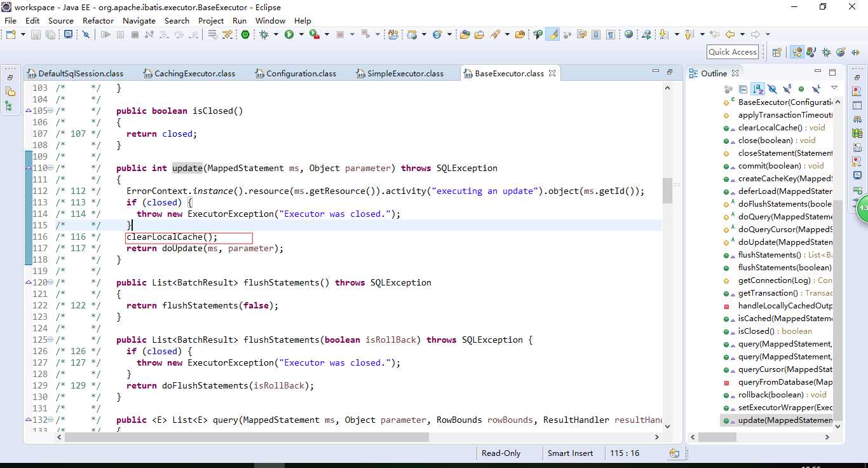Open the Refactor menu
868x468 pixels.
pyautogui.click(x=98, y=20)
